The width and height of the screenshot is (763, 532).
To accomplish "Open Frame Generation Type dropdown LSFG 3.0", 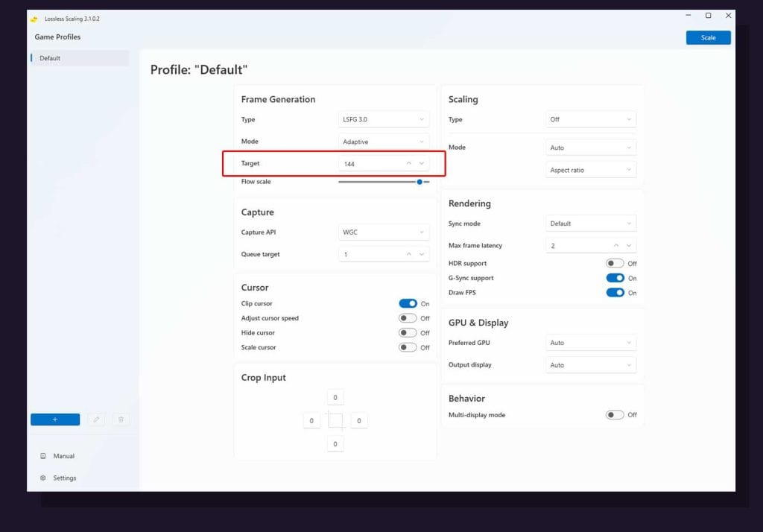I will 384,119.
